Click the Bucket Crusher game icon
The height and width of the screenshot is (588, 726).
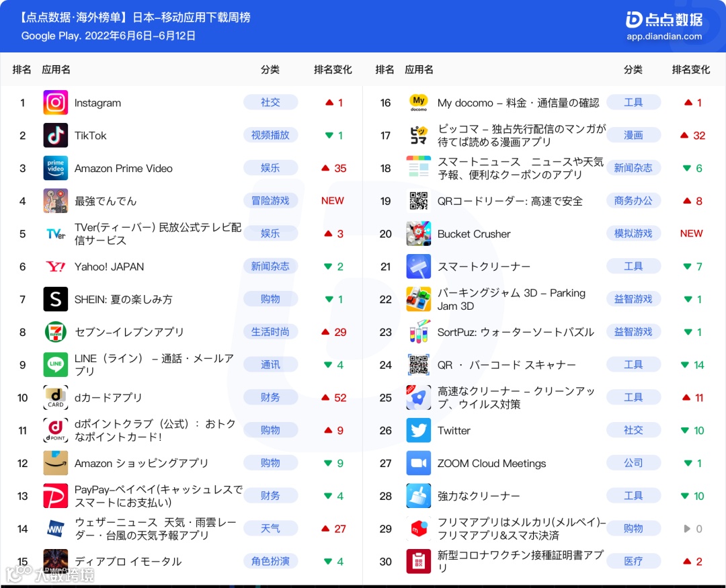(x=419, y=234)
